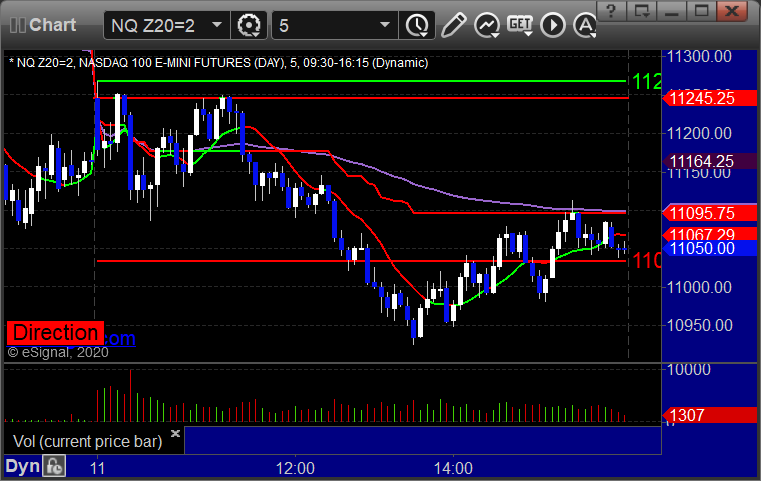Click the time template clock icon
Viewport: 761px width, 481px height.
tap(417, 25)
